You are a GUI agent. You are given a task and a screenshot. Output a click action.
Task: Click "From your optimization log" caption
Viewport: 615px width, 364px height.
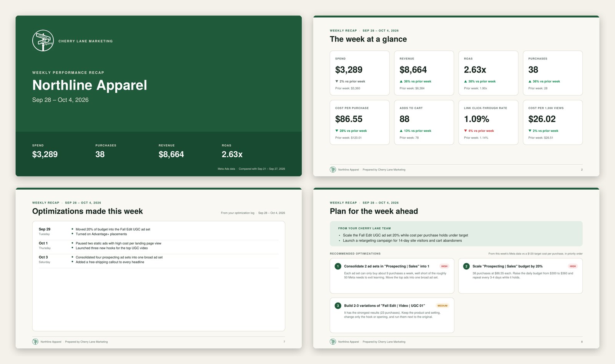click(238, 213)
